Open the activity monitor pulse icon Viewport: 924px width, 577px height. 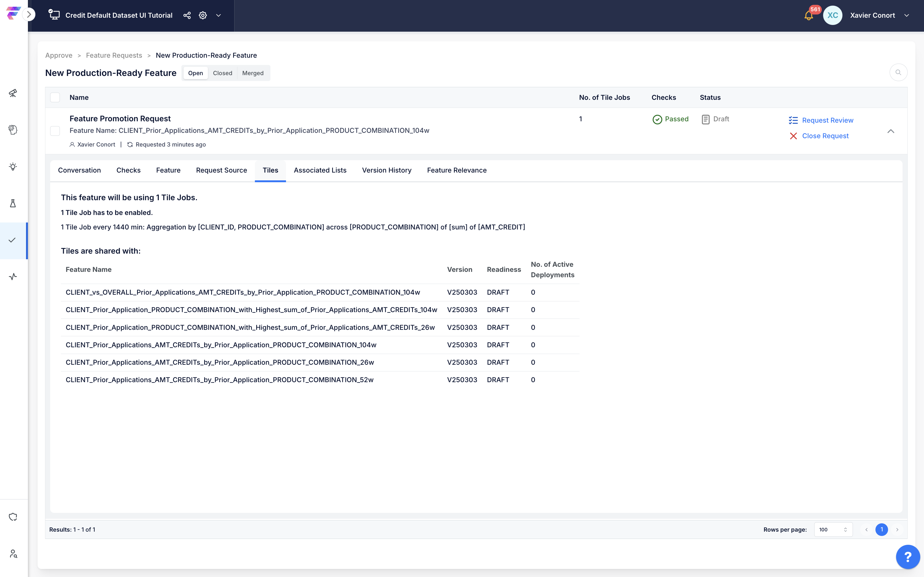[13, 277]
